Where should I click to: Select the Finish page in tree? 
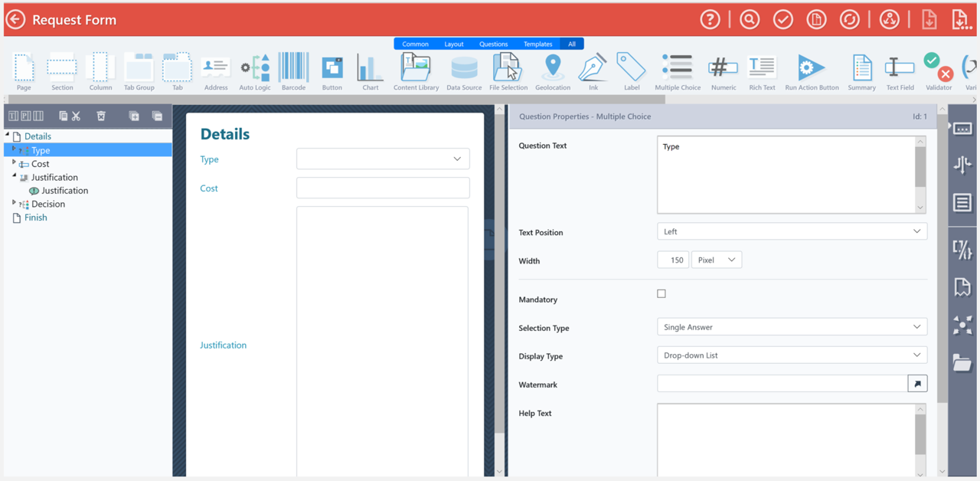coord(35,218)
